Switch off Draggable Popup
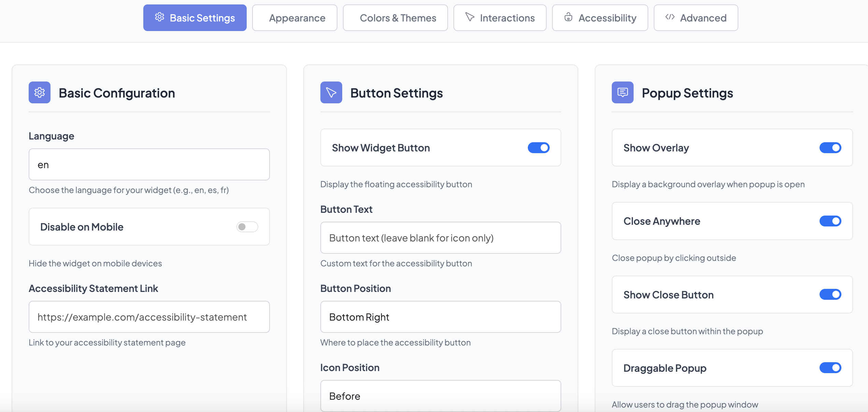868x412 pixels. (x=830, y=368)
